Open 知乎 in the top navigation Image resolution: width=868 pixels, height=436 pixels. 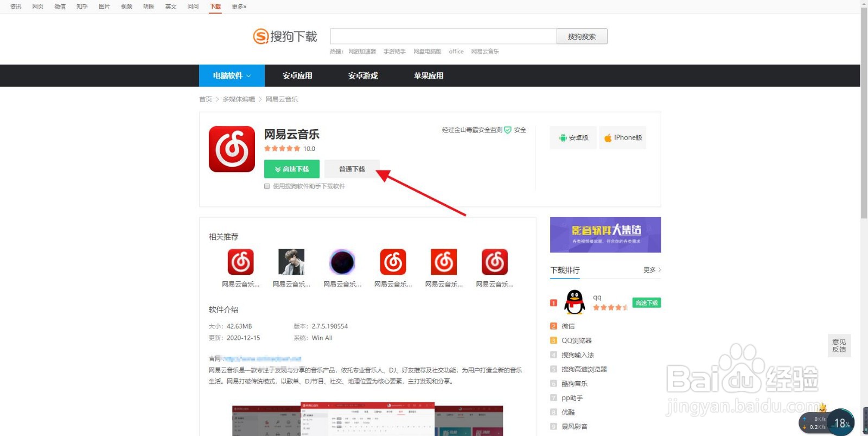pos(82,7)
